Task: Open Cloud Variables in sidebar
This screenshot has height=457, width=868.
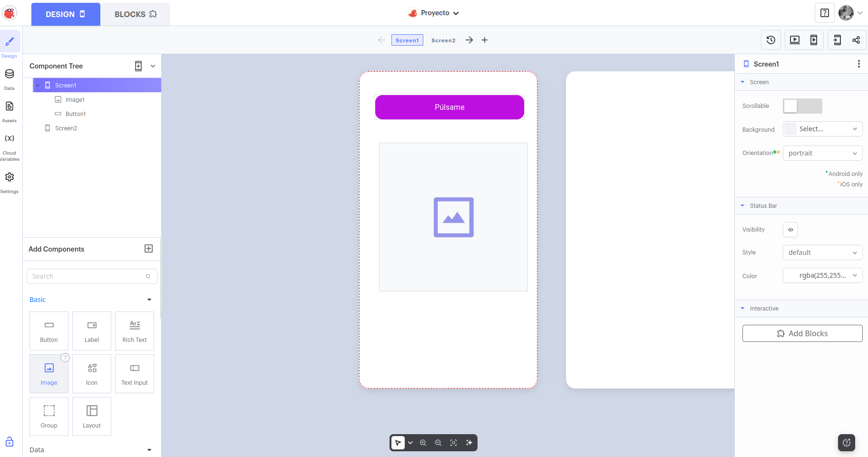Action: 10,144
